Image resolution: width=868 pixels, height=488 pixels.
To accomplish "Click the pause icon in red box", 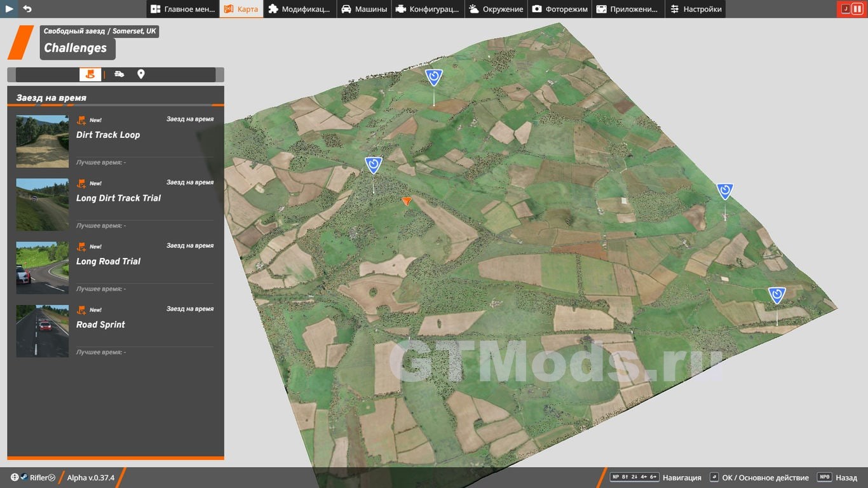I will [857, 9].
